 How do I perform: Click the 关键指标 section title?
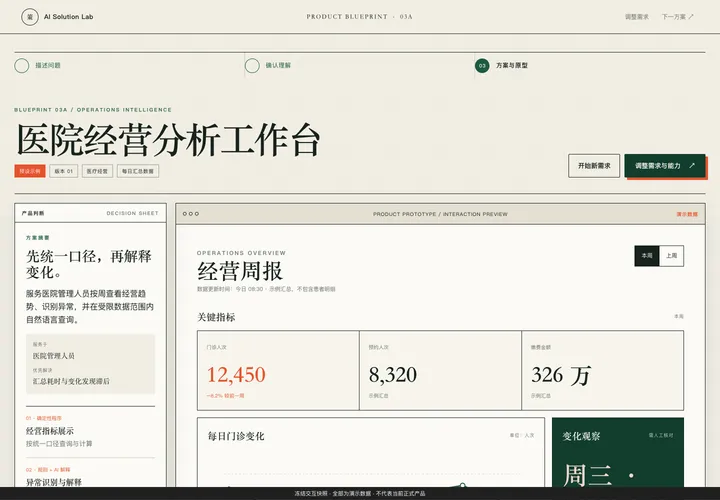(216, 317)
